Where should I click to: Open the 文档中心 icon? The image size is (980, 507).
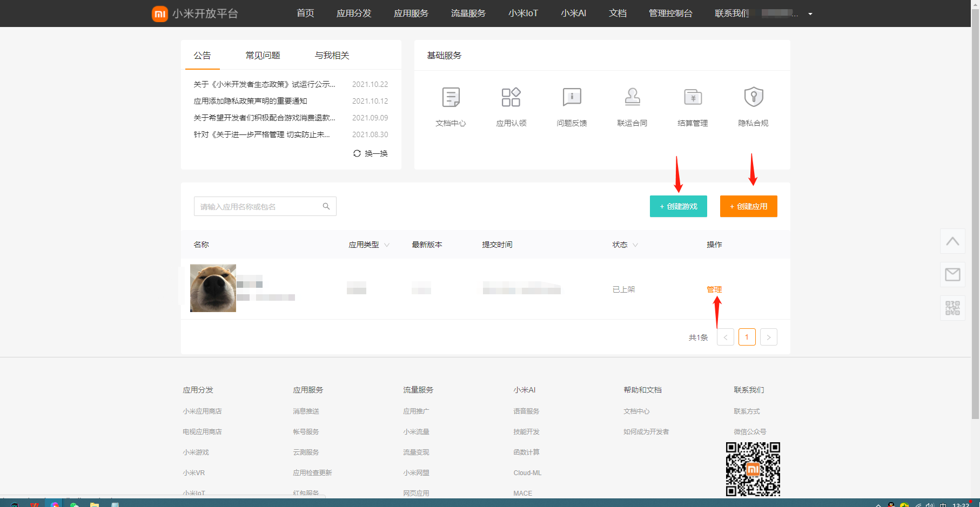(x=451, y=98)
